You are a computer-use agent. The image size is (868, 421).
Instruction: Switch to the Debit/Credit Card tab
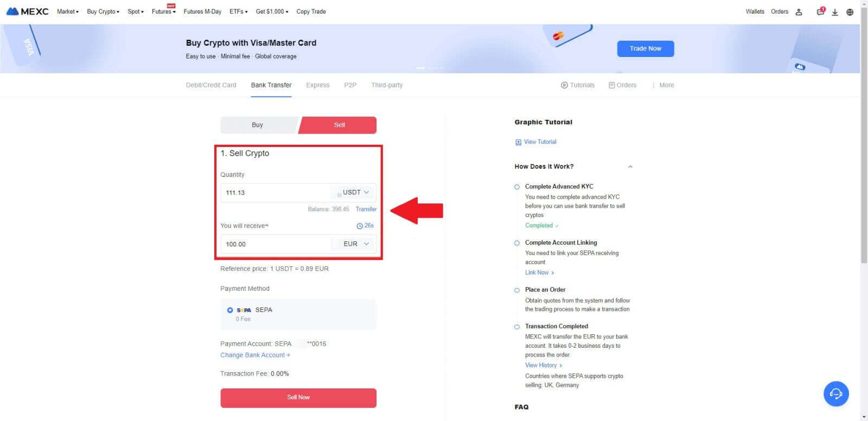(x=211, y=85)
